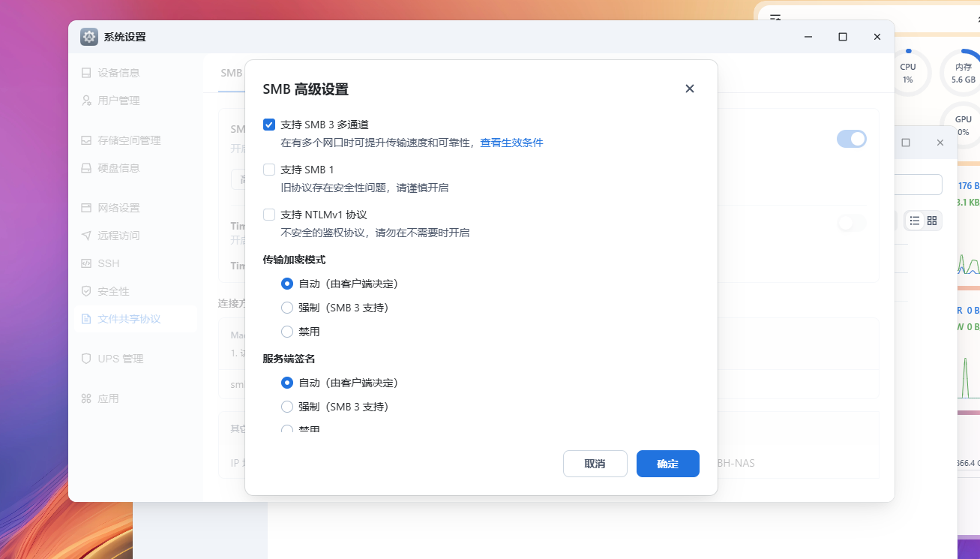Viewport: 980px width, 559px height.
Task: Switch to the SMB tab
Action: [232, 74]
